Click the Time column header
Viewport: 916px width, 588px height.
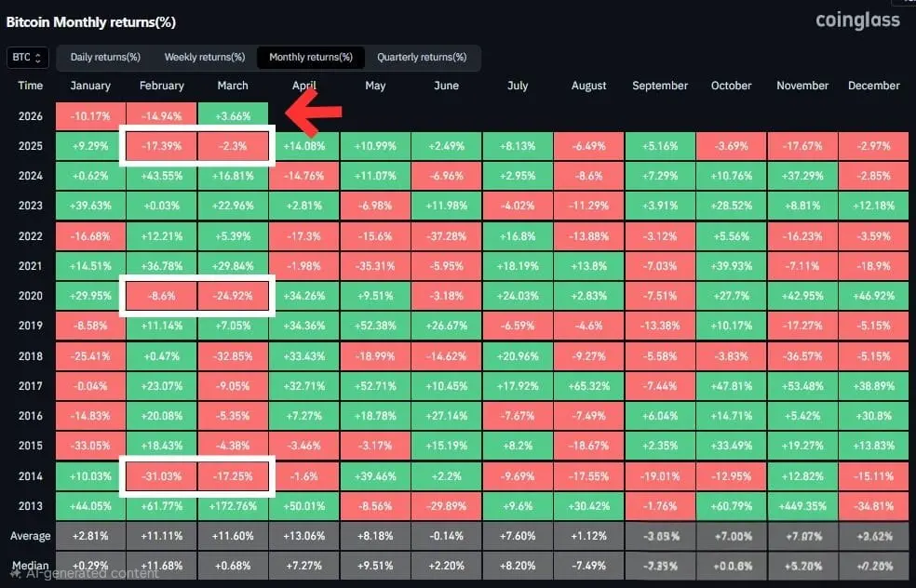coord(31,86)
